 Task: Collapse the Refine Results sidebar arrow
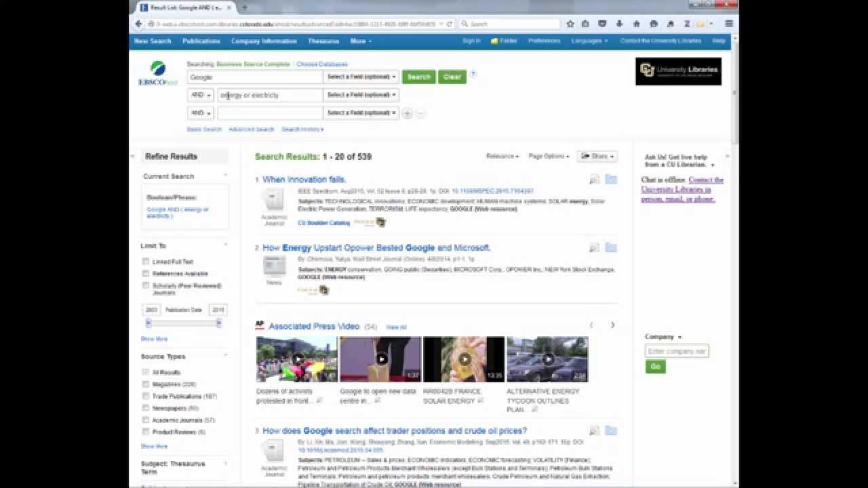pos(133,157)
